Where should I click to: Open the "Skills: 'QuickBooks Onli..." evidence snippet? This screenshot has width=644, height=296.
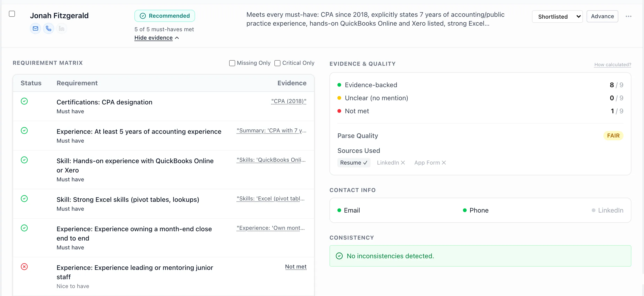(271, 160)
